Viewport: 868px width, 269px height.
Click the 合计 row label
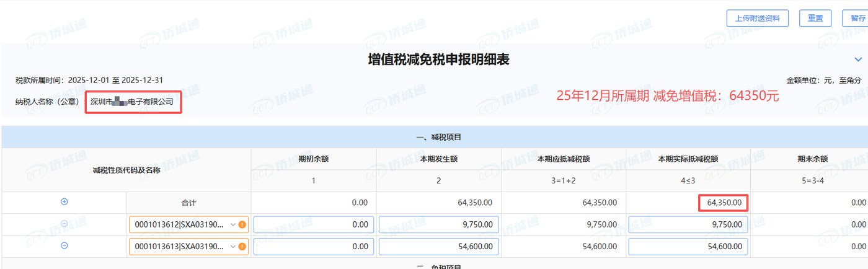point(188,203)
